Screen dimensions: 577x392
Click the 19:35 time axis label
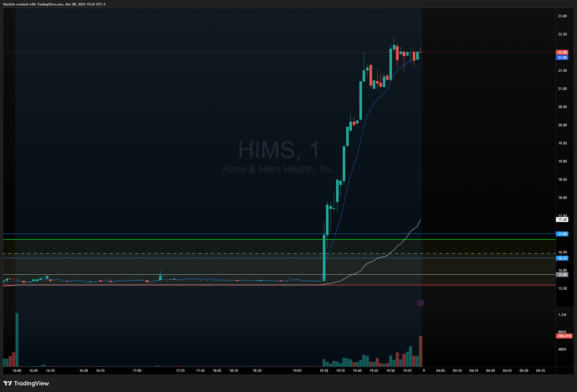pyautogui.click(x=340, y=371)
